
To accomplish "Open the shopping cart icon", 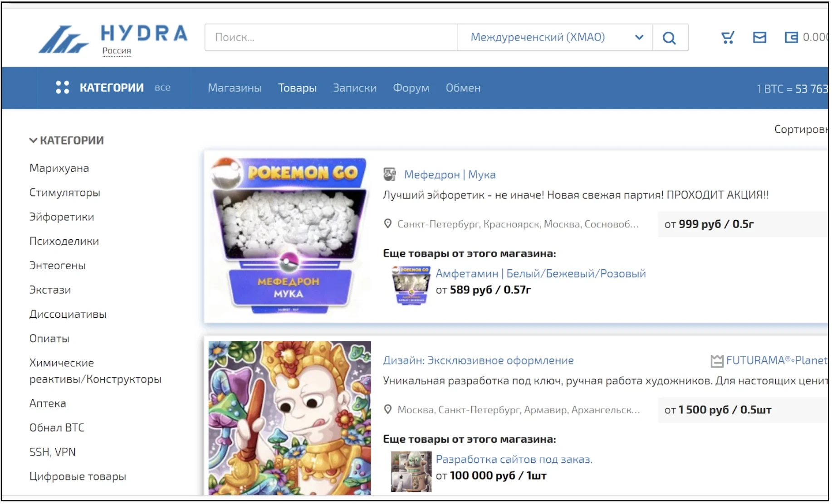I will tap(728, 37).
